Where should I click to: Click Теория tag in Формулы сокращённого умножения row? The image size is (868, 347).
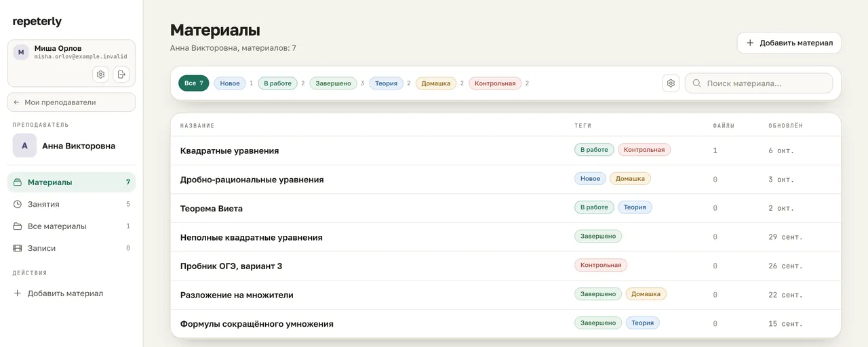tap(642, 323)
